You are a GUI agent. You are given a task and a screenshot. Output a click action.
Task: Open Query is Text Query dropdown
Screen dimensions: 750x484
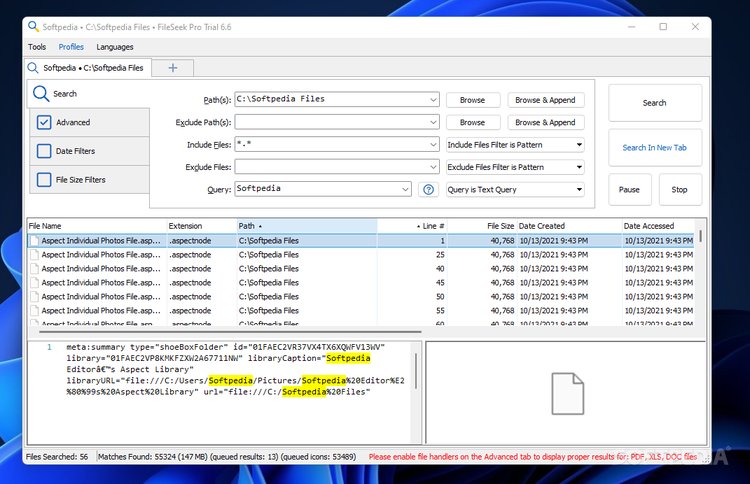(x=515, y=189)
